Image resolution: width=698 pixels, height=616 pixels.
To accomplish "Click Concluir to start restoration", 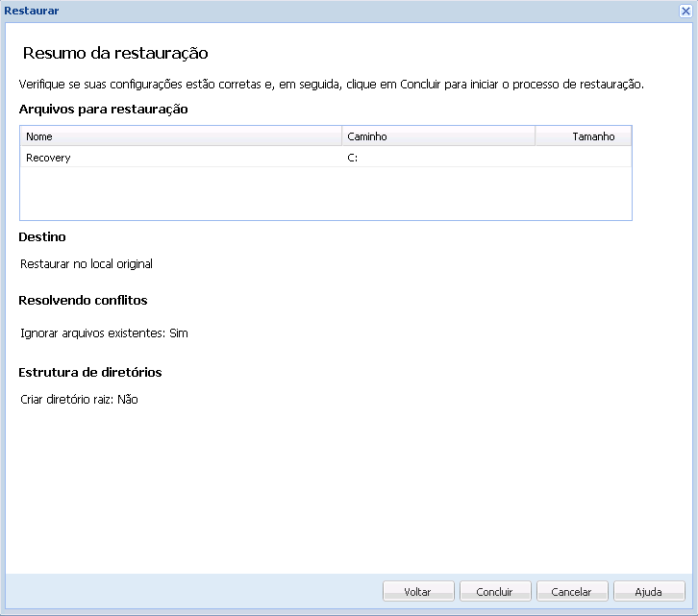I will (x=495, y=592).
